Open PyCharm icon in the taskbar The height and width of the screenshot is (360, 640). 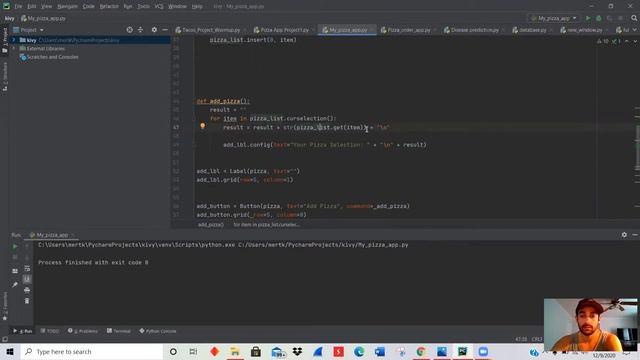click(462, 351)
